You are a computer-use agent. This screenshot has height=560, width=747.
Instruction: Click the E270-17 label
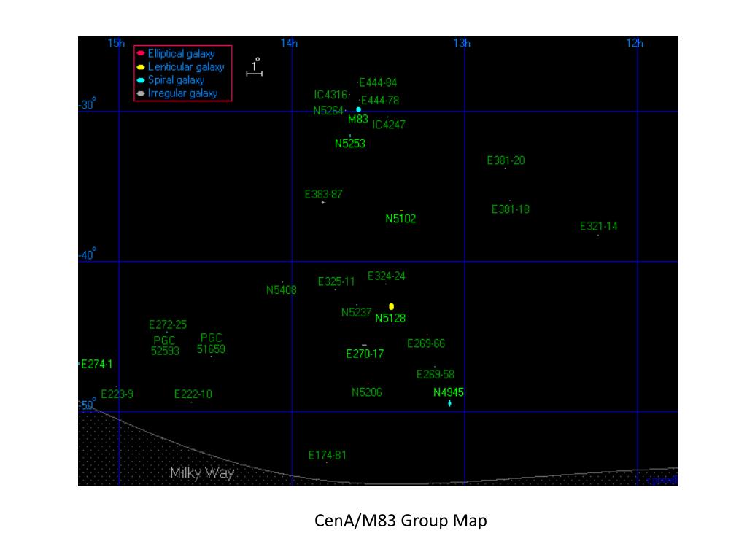pyautogui.click(x=365, y=354)
